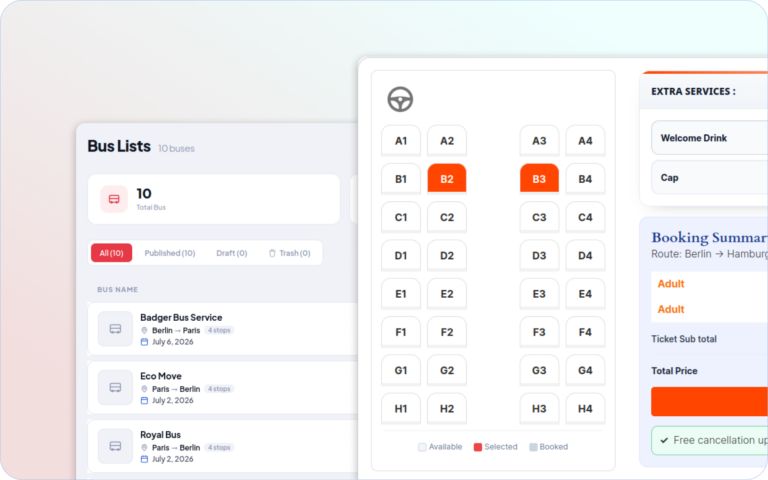Click the white Available legend swatch
The width and height of the screenshot is (768, 480).
point(422,447)
